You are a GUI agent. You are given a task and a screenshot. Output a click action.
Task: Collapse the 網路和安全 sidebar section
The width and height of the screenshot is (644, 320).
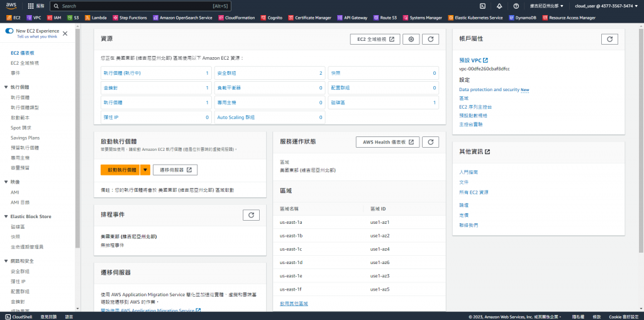point(6,261)
